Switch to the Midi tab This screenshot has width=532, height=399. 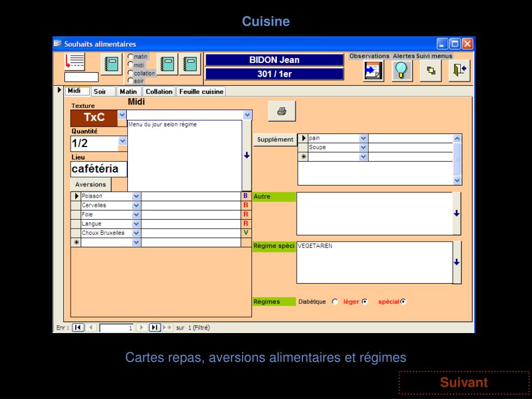[77, 91]
